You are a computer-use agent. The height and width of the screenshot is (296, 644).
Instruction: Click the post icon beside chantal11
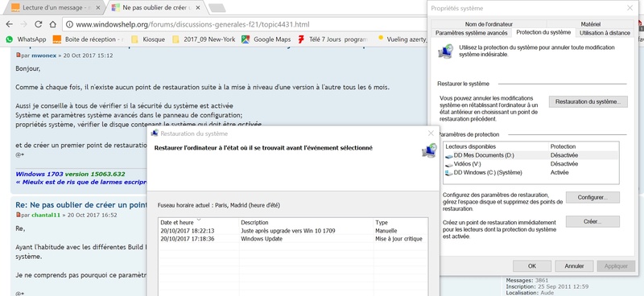(x=18, y=215)
